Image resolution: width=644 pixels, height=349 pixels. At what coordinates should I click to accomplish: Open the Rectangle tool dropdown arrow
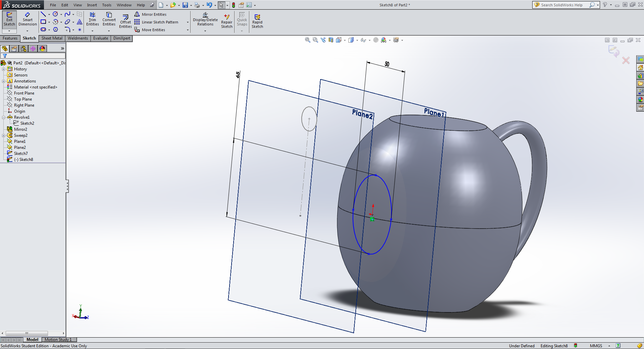pyautogui.click(x=49, y=22)
